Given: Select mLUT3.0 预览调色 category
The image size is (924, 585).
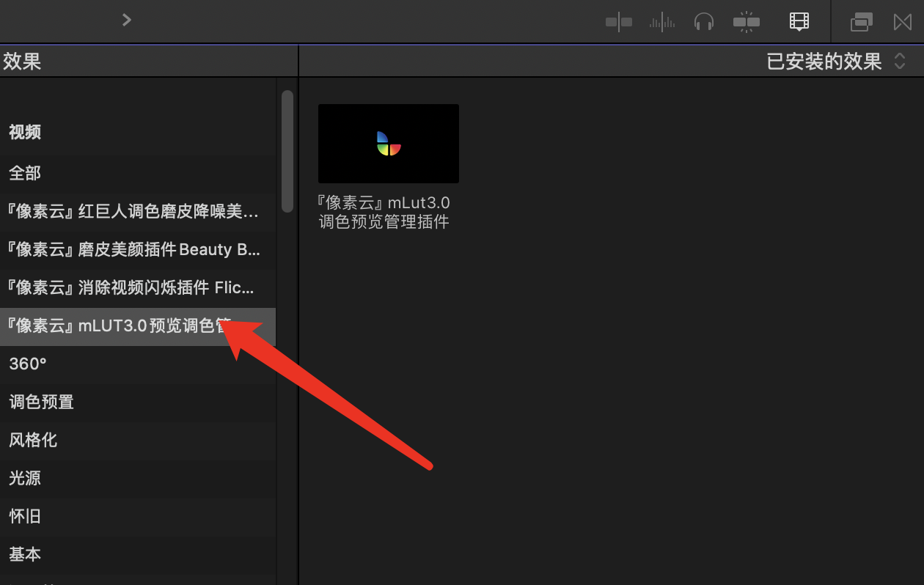Looking at the screenshot, I should (138, 326).
